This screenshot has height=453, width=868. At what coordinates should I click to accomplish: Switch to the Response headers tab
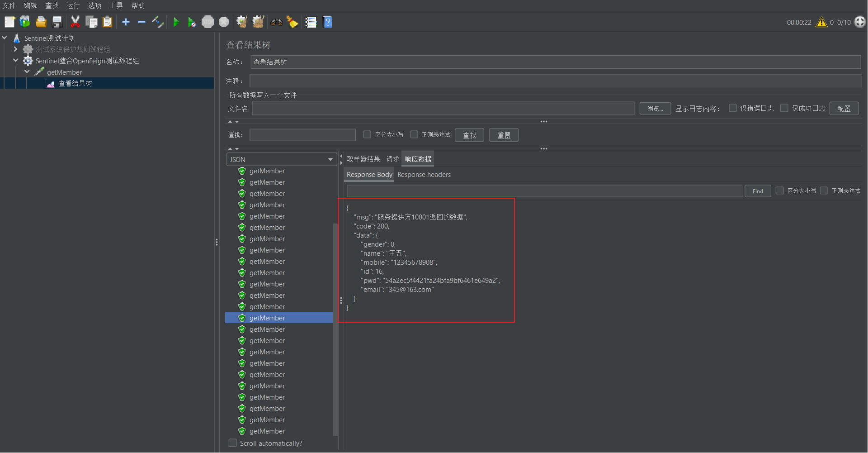click(424, 175)
